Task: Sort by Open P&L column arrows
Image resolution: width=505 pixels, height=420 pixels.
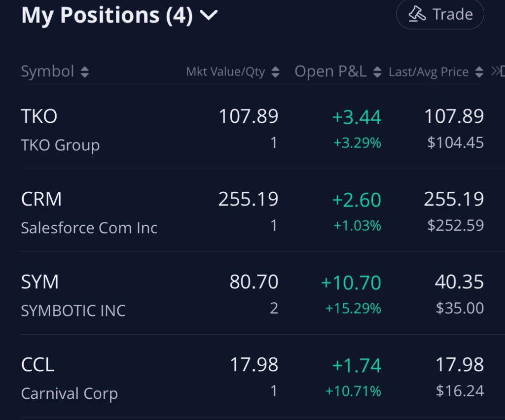Action: pos(377,72)
